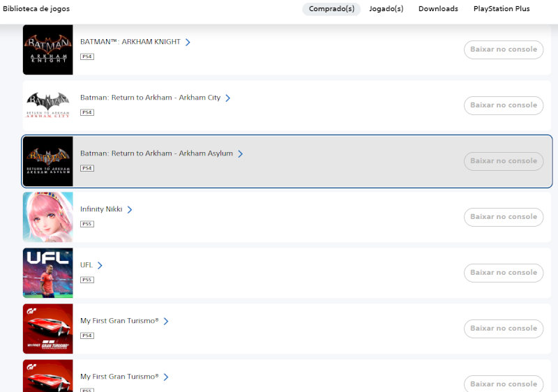Open the Return to Arkham - Arkham City title
The image size is (558, 392).
150,98
